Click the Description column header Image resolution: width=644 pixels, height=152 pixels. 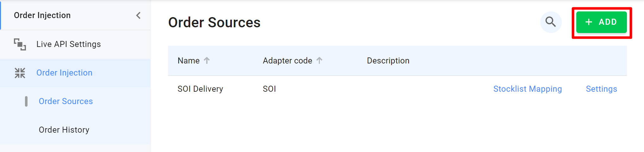(x=388, y=61)
